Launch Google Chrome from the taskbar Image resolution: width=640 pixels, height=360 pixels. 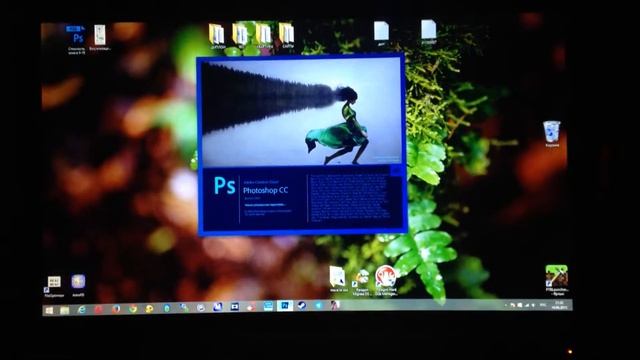[x=133, y=309]
